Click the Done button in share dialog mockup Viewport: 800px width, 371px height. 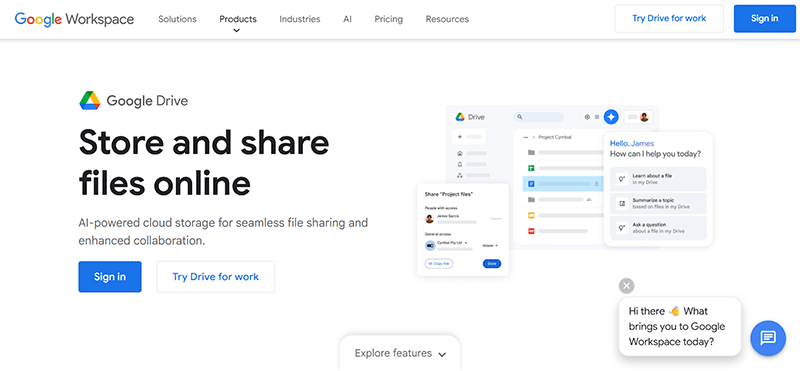coord(492,264)
